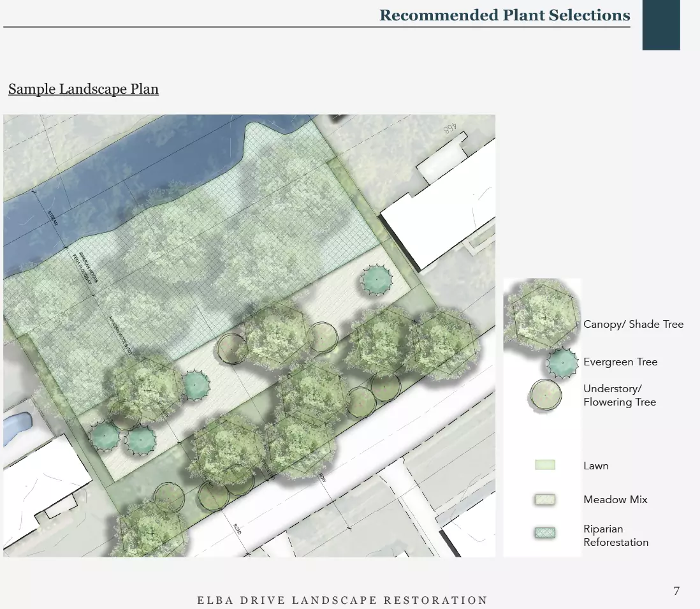This screenshot has height=609, width=700.
Task: Click the Elba Drive Landscape Restoration footer
Action: pos(342,601)
